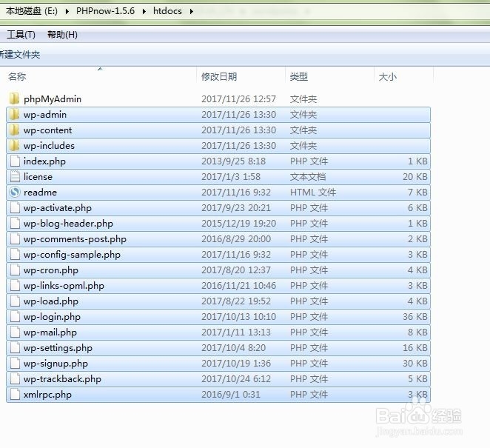Click the wp-cron.php file icon
Screen dimensions: 490x448
(x=15, y=270)
